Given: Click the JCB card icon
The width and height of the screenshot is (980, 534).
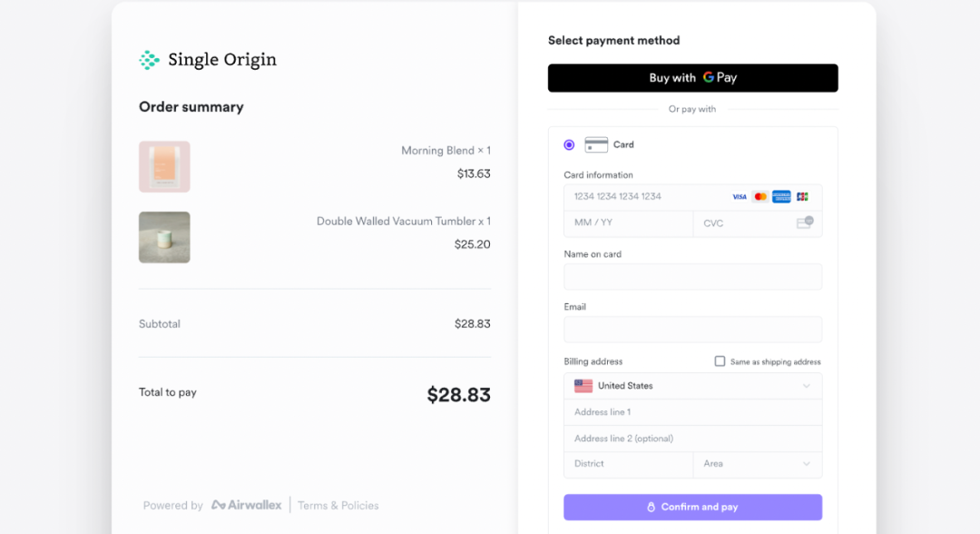Looking at the screenshot, I should click(802, 197).
